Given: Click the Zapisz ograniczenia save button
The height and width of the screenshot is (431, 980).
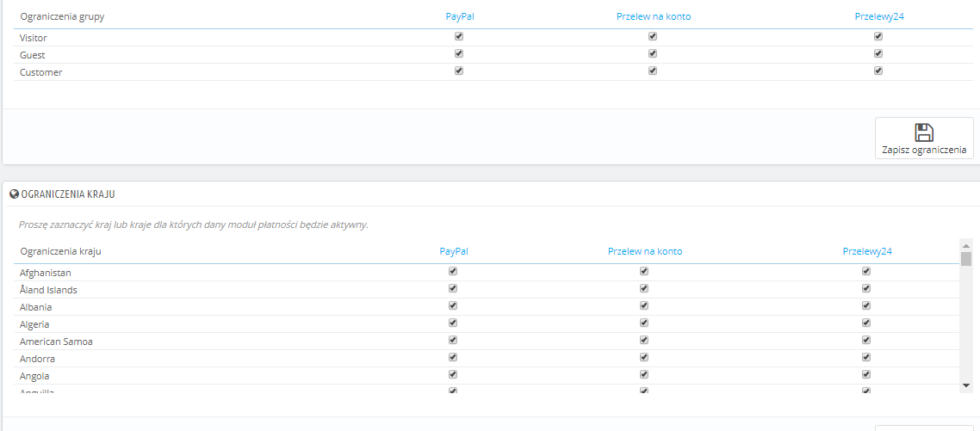Looking at the screenshot, I should 924,138.
